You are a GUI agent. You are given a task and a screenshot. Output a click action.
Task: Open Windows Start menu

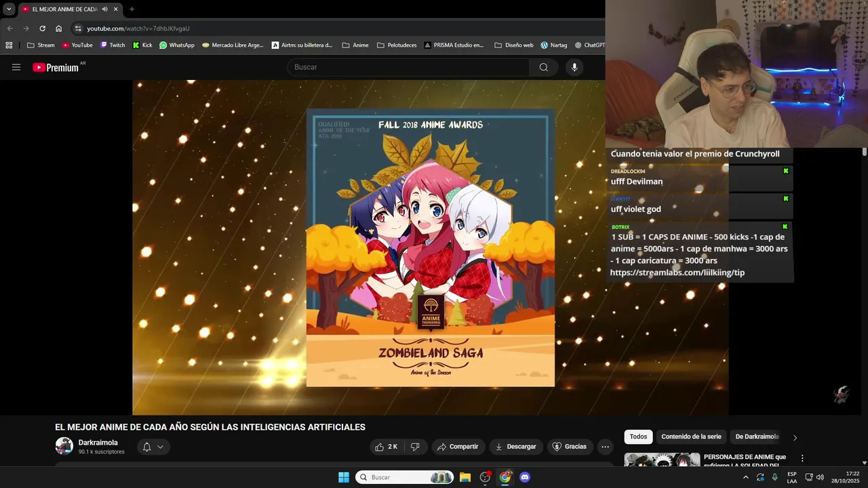click(344, 477)
